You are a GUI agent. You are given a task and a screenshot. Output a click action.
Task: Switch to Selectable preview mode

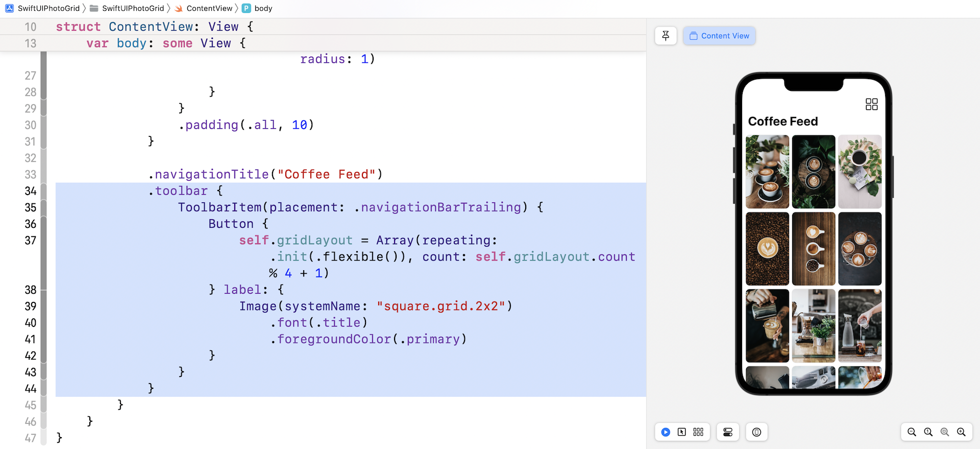(682, 432)
